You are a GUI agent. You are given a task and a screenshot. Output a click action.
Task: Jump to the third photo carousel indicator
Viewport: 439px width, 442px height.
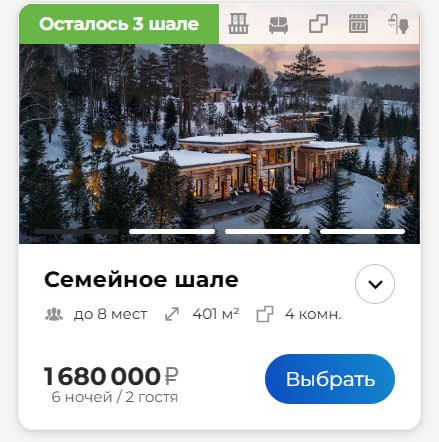pyautogui.click(x=267, y=231)
